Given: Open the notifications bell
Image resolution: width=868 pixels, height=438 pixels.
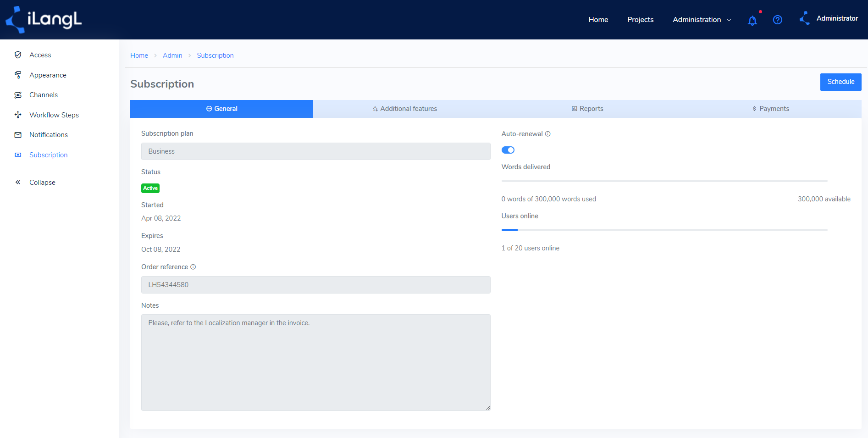Looking at the screenshot, I should coord(752,20).
